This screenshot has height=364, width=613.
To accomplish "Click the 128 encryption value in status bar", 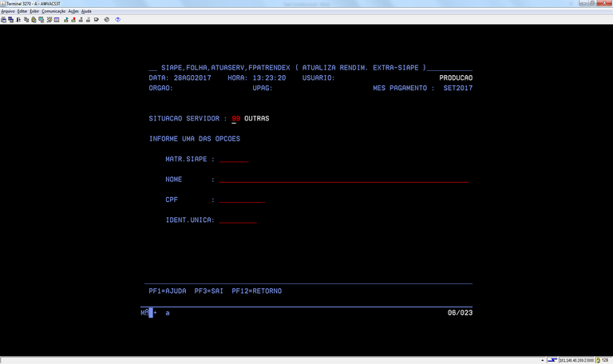I will click(x=605, y=360).
